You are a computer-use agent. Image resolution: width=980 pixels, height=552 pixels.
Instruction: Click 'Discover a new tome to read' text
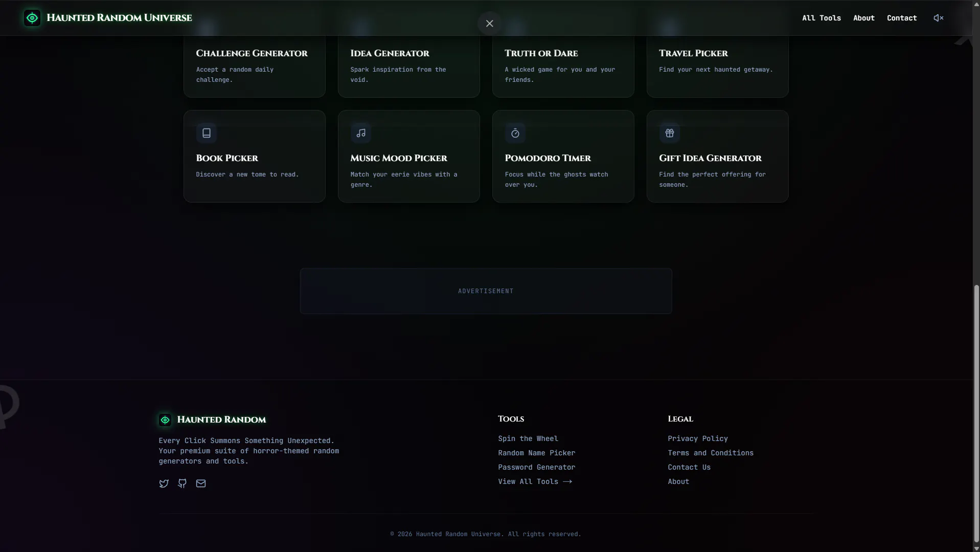(x=247, y=174)
